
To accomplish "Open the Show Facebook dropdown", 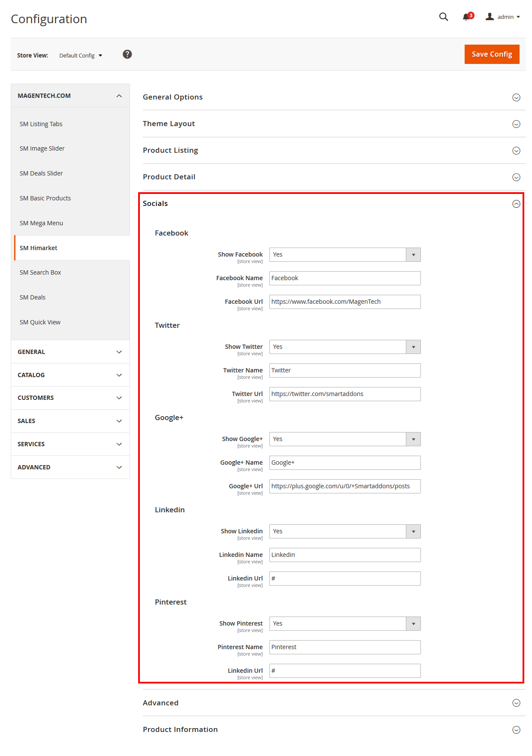I will pyautogui.click(x=345, y=254).
